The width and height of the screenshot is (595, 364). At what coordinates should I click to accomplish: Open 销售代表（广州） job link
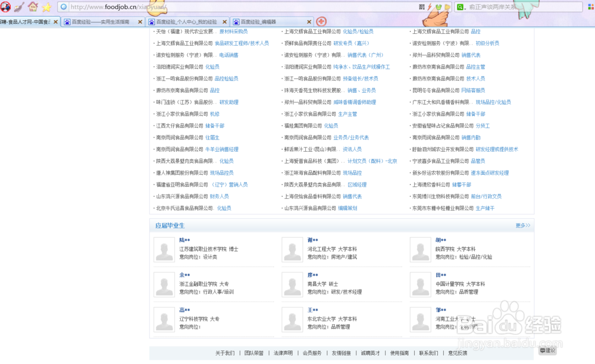coord(365,55)
